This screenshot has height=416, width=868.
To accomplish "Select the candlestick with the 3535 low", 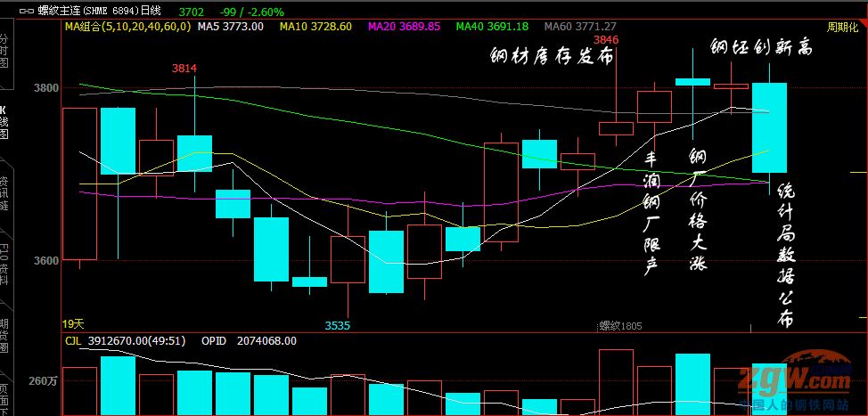I will coord(348,259).
